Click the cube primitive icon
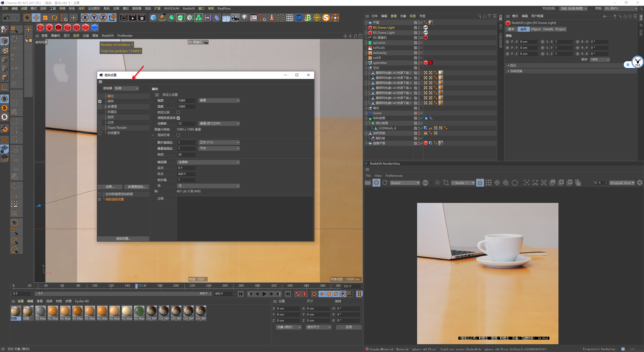 (153, 18)
